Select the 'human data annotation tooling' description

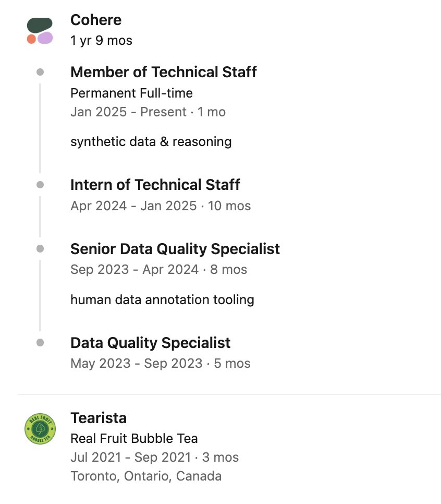click(x=162, y=300)
